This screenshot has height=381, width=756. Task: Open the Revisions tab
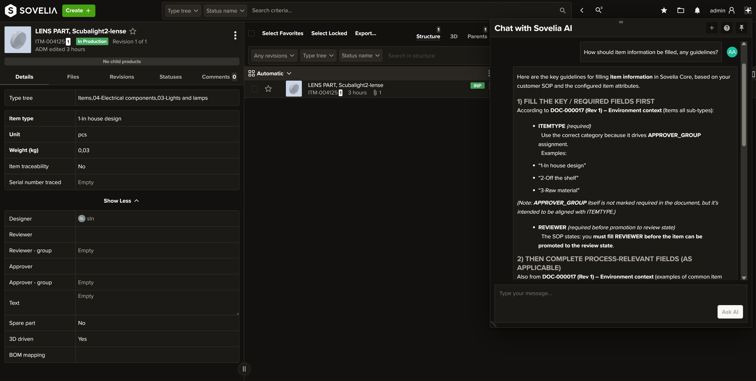coord(122,77)
